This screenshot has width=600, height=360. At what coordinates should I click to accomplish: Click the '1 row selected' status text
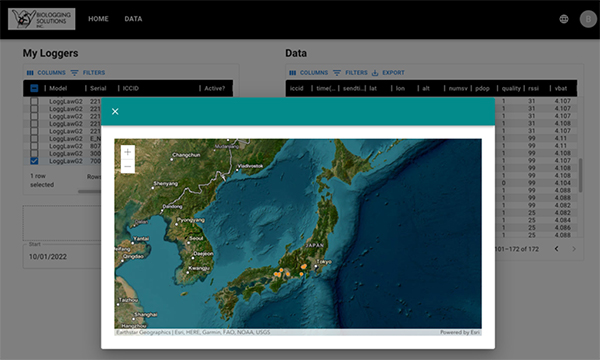[42, 180]
